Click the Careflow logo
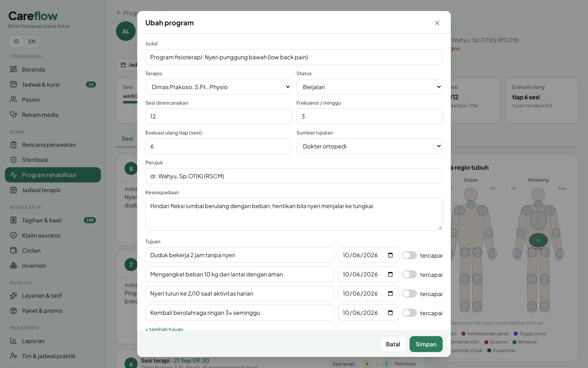The width and height of the screenshot is (588, 368). pos(33,16)
